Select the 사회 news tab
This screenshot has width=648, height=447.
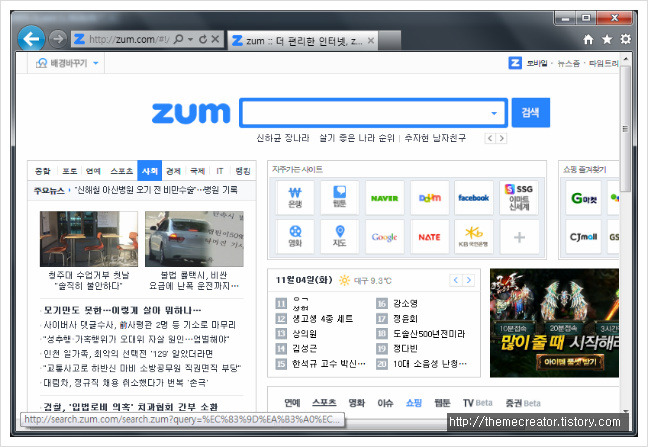click(150, 171)
